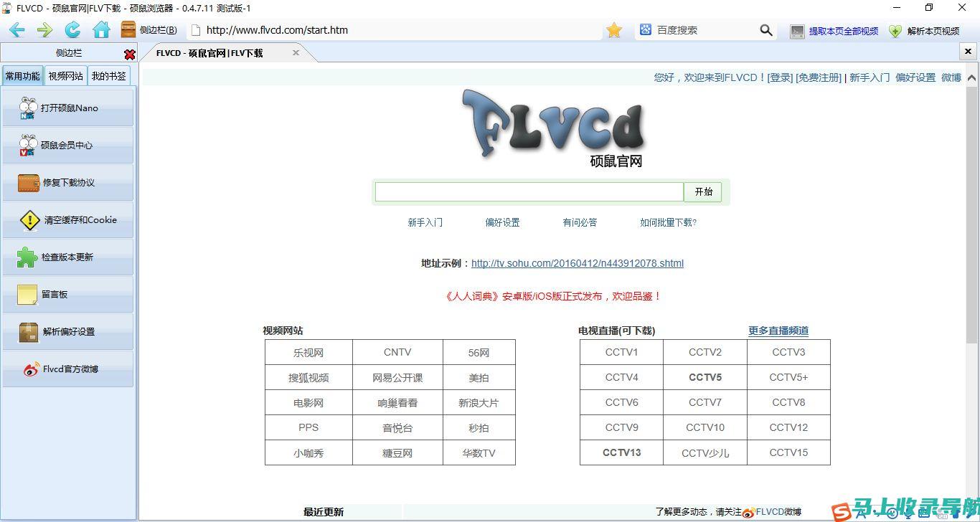Switch to 常用功能 sidebar tab
The width and height of the screenshot is (980, 522).
23,76
